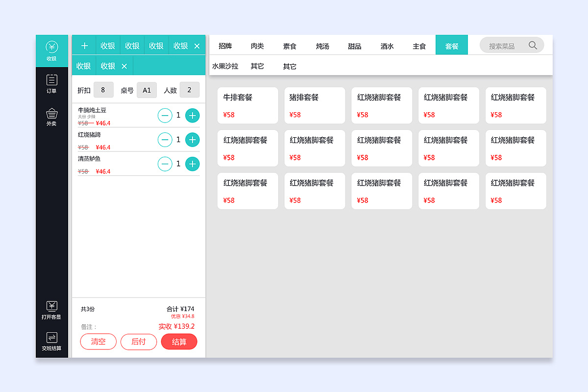Image resolution: width=588 pixels, height=392 pixels.
Task: Click the 外卖 takeout icon
Action: 51,116
